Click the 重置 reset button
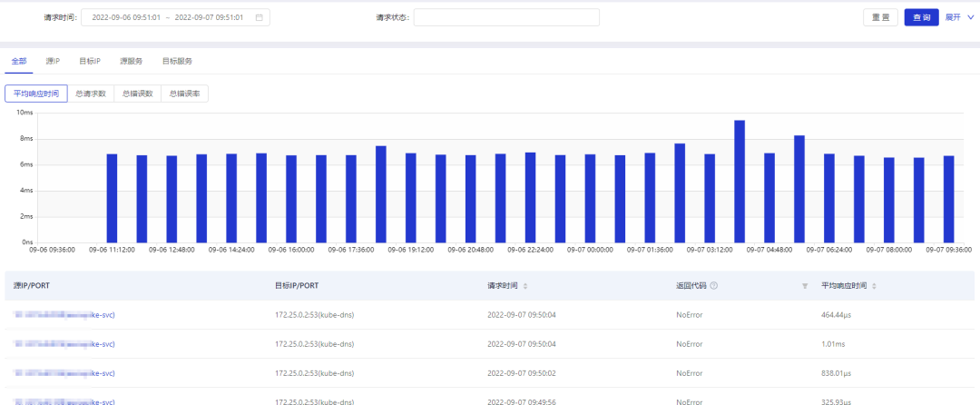Viewport: 980px width, 405px height. point(880,17)
